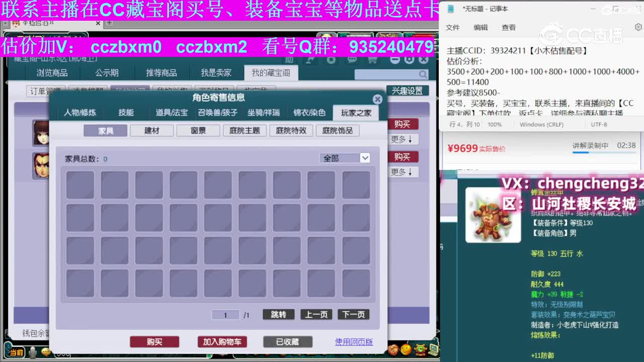Select the 我的藏宝阁 tab
Image resolution: width=644 pixels, height=362 pixels.
pyautogui.click(x=271, y=73)
